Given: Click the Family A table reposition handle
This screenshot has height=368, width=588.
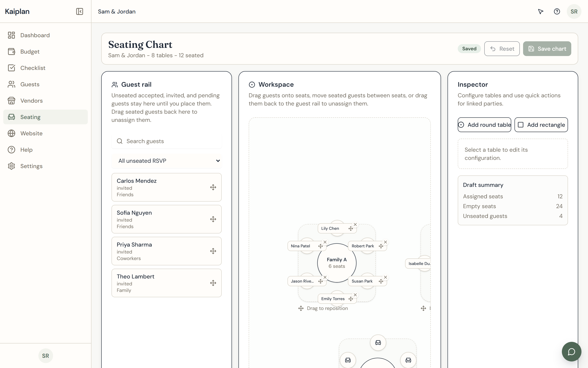Looking at the screenshot, I should [323, 308].
